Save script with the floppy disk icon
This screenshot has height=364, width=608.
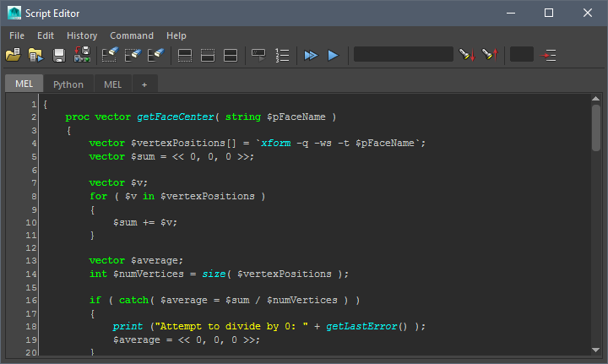(x=59, y=55)
